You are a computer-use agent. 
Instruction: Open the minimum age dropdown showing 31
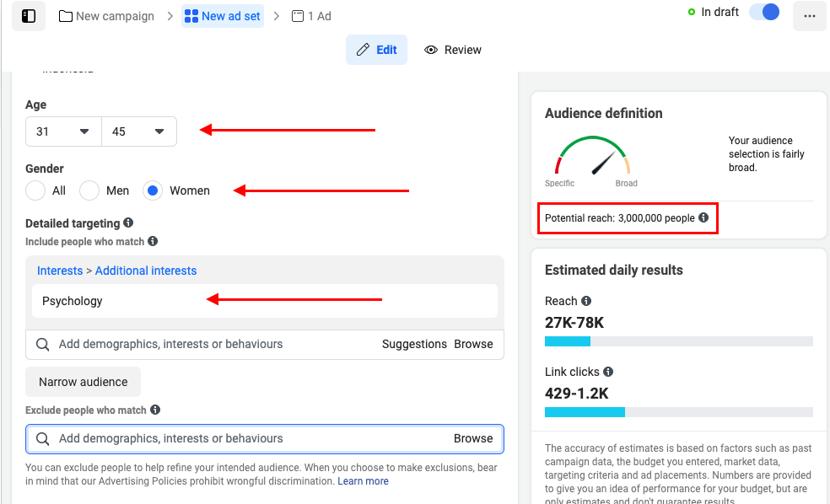63,131
